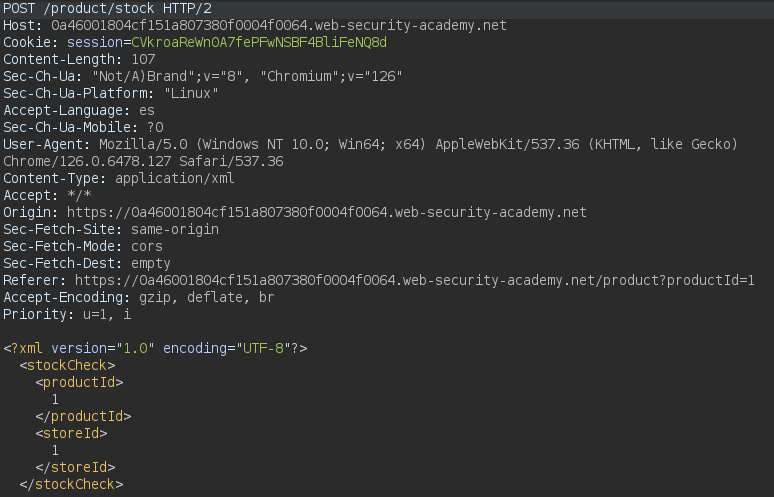The height and width of the screenshot is (497, 774).
Task: Click the Priority u=1, i header
Action: 67,314
